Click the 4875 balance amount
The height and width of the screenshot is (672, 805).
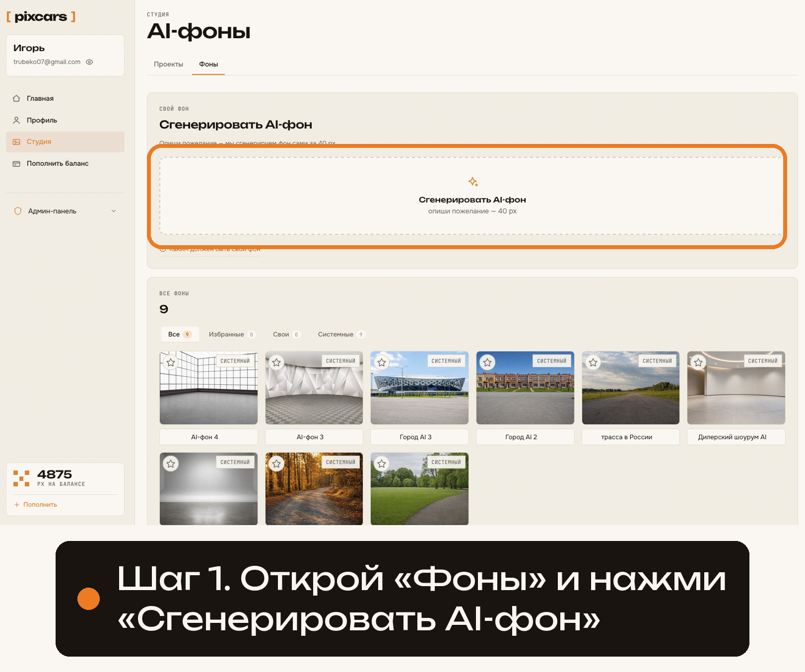pos(55,474)
